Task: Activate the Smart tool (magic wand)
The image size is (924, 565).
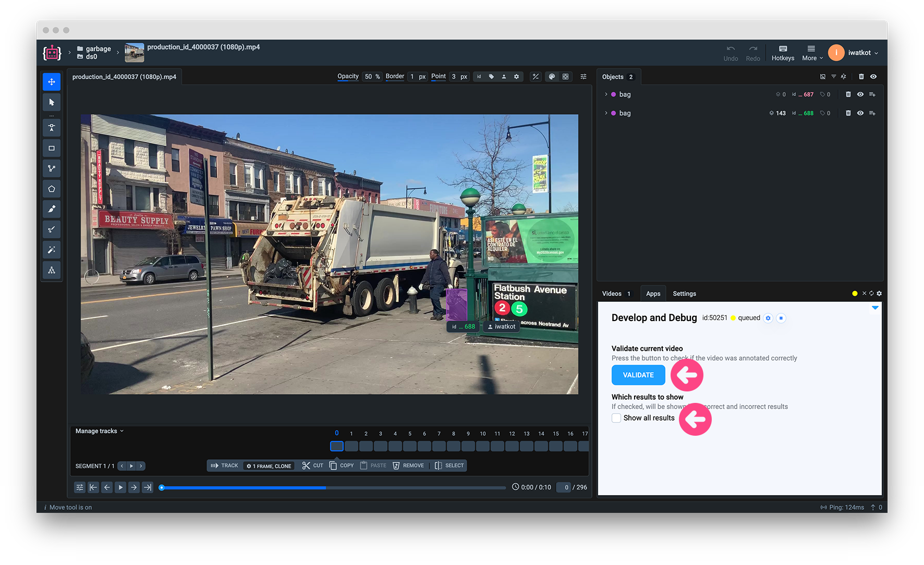Action: (x=52, y=250)
